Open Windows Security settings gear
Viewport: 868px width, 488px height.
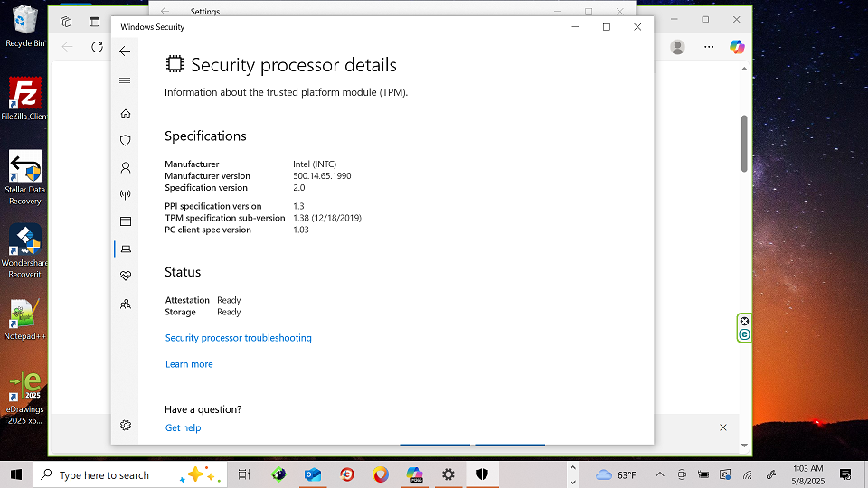tap(126, 426)
